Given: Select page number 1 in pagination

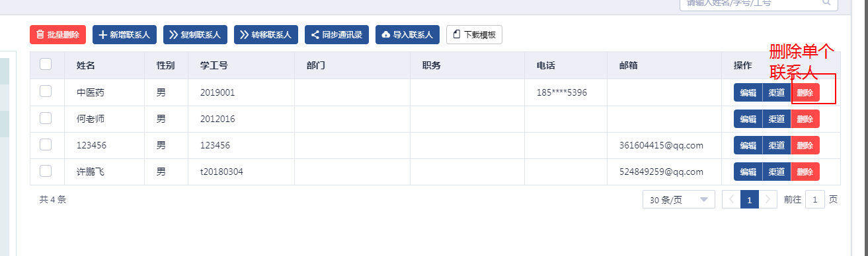Looking at the screenshot, I should coord(750,199).
